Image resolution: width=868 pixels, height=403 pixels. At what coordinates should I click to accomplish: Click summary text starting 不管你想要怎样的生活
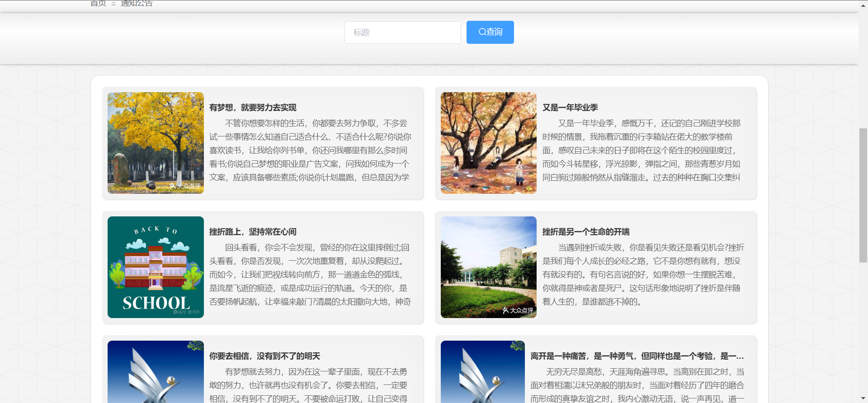[x=310, y=150]
